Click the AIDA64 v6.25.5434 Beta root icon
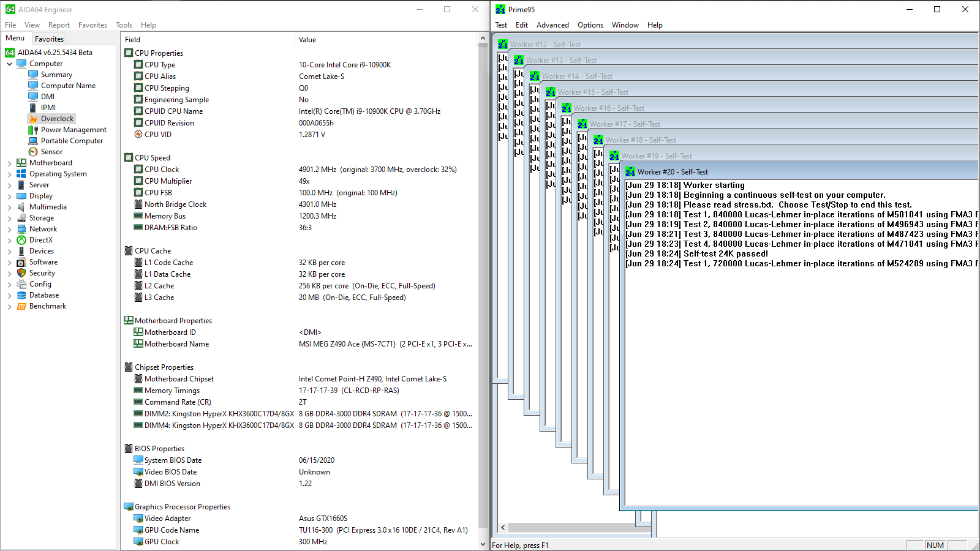This screenshot has height=551, width=980. point(10,53)
